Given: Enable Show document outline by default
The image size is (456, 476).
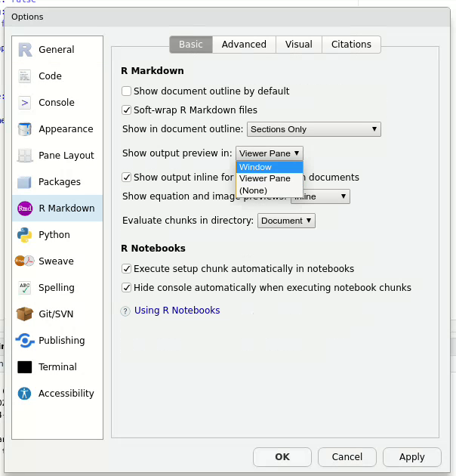Looking at the screenshot, I should [x=126, y=91].
